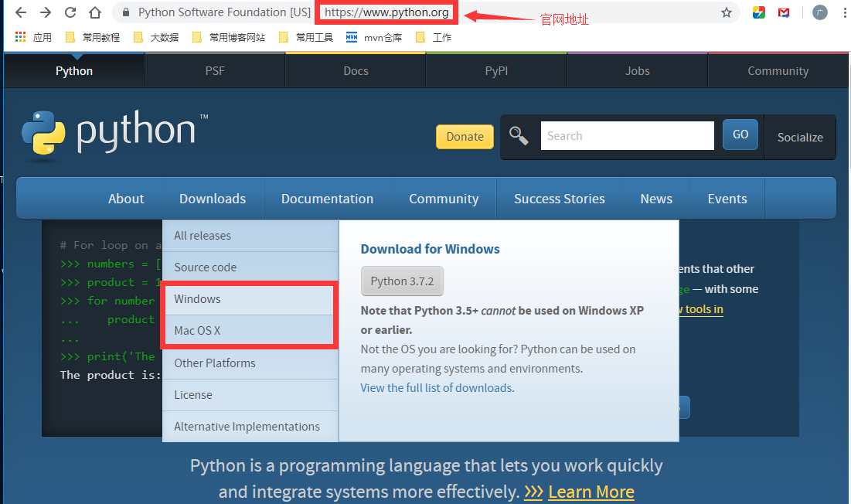Select Other Platforms in Downloads menu
Screen dimensions: 851x504
tap(250, 363)
